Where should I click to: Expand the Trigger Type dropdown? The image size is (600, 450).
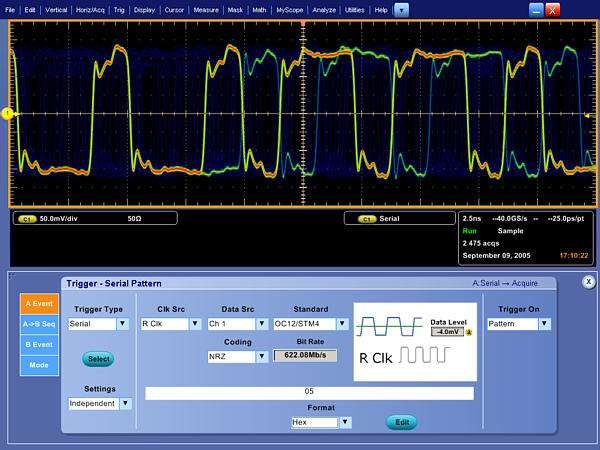[123, 324]
